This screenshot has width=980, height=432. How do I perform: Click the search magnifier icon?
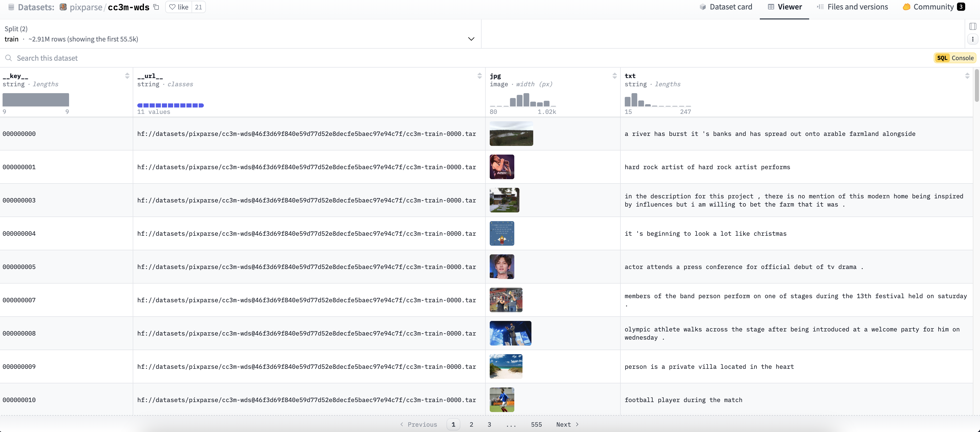coord(8,58)
